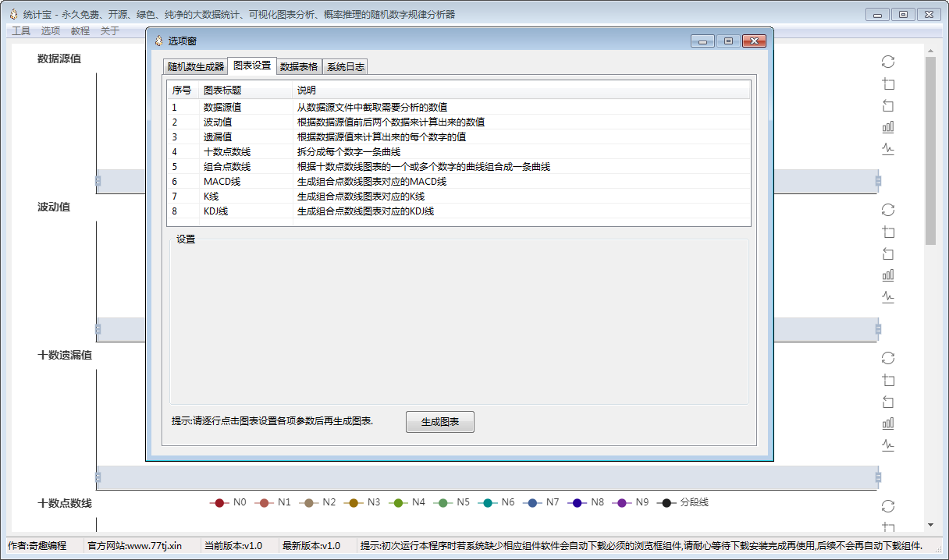Click zoom reset icon of 波动值 chart
This screenshot has height=560, width=949.
887,253
